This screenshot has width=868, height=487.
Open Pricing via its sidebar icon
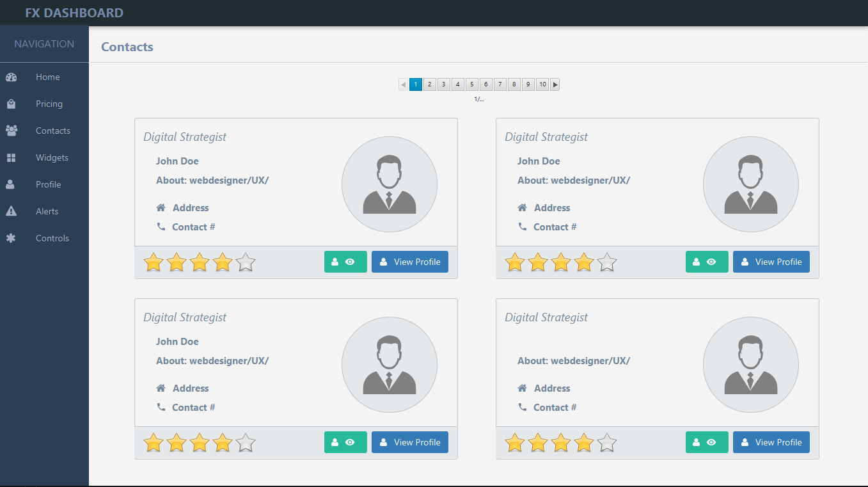coord(12,103)
